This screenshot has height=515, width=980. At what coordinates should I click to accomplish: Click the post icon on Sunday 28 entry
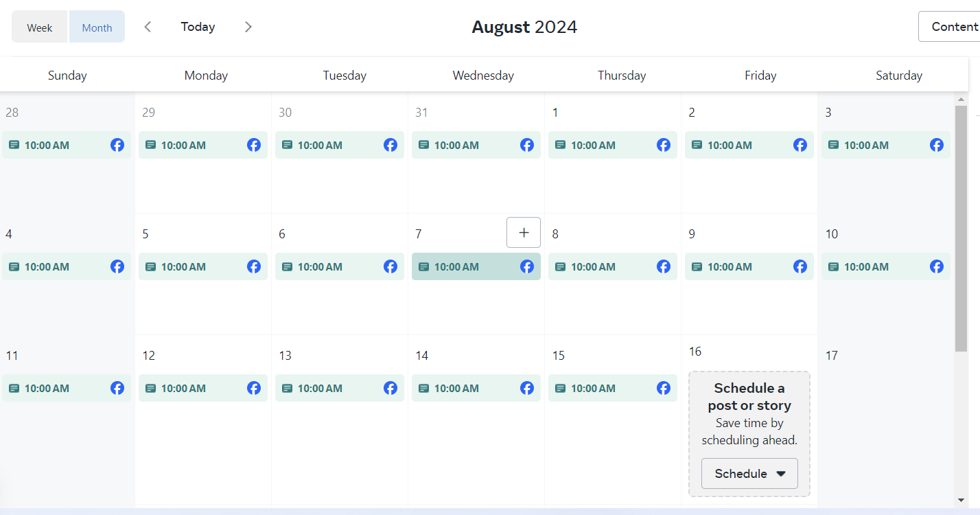pyautogui.click(x=14, y=145)
